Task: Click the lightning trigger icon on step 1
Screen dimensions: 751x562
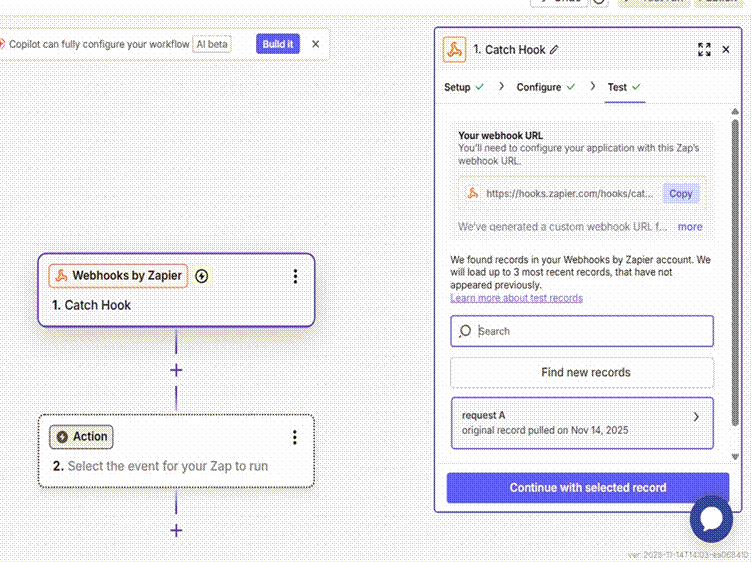Action: (x=202, y=276)
